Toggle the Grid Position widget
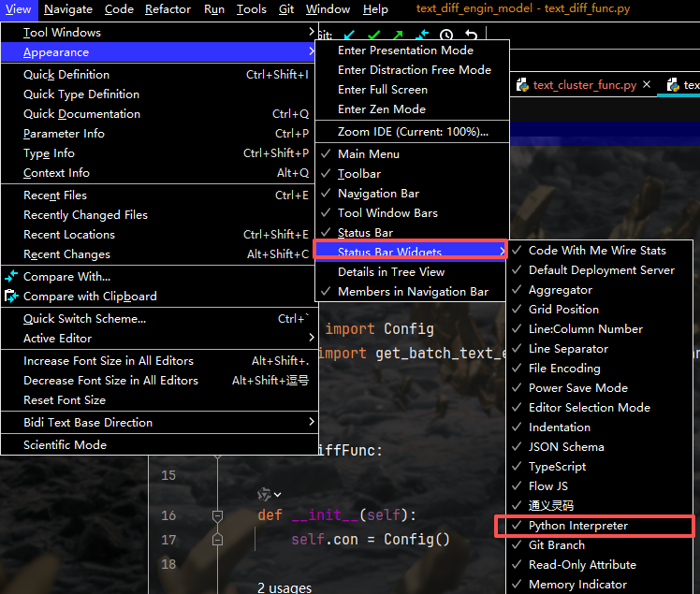 tap(600, 310)
